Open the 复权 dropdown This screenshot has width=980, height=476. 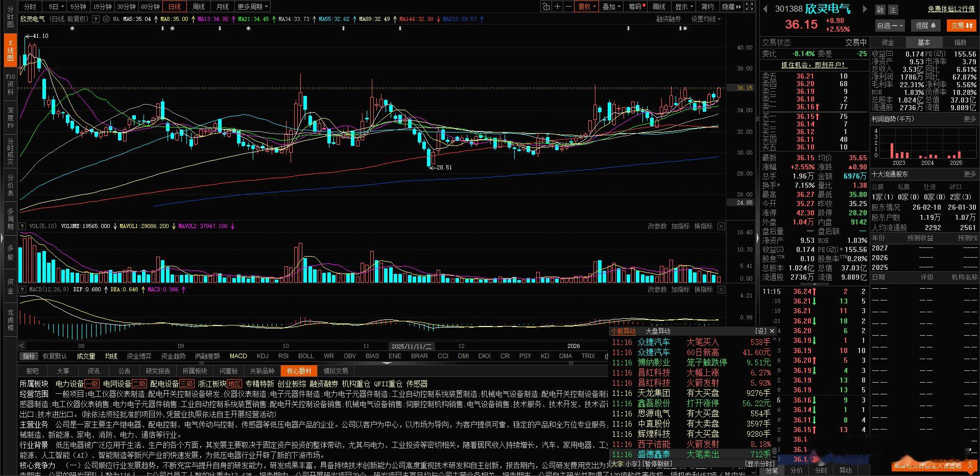587,7
